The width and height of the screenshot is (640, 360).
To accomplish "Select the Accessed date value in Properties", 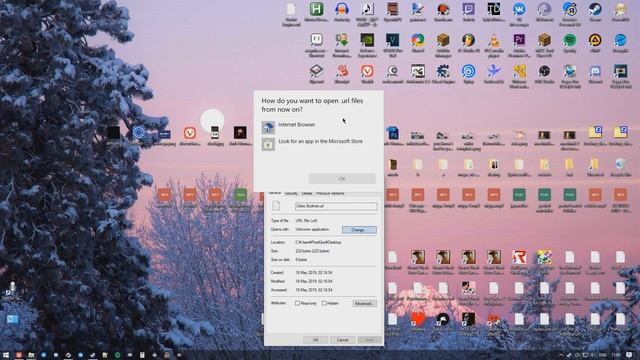I will (x=314, y=290).
